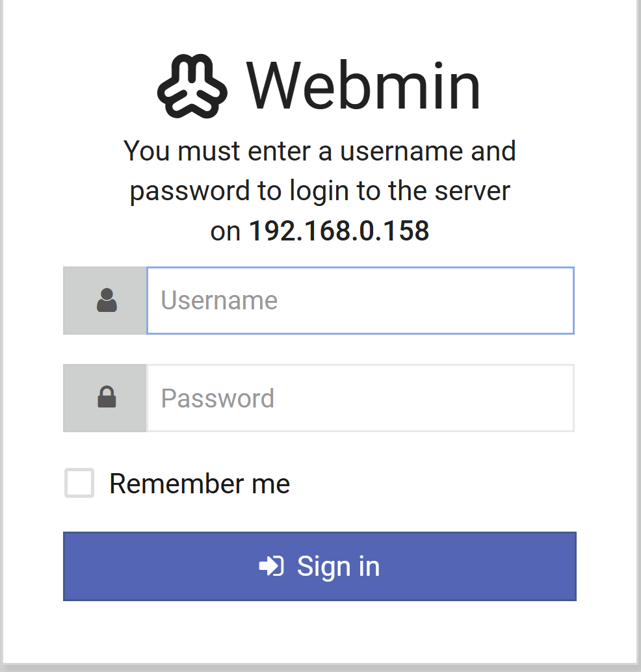The width and height of the screenshot is (641, 672).
Task: Click the "Sign in" text label
Action: pyautogui.click(x=338, y=566)
